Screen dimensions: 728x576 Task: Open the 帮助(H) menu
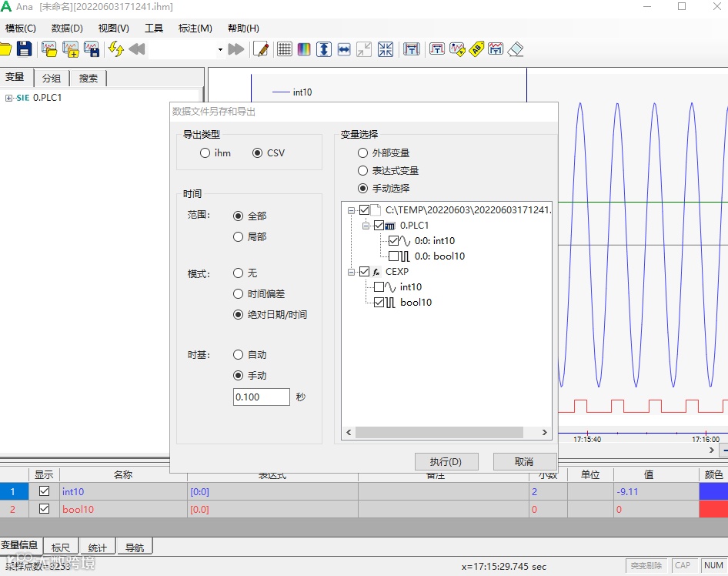(x=243, y=28)
